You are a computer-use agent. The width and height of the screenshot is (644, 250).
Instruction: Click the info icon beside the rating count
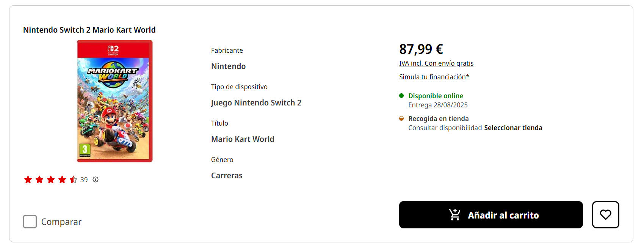(96, 180)
